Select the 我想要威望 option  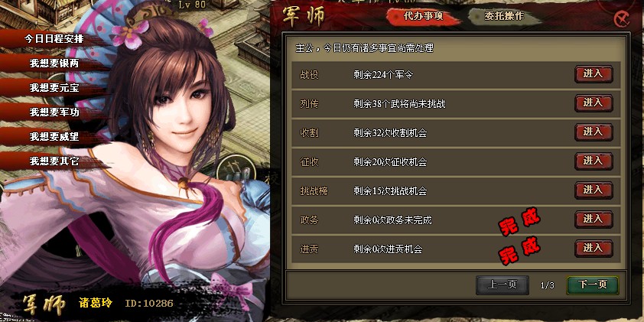pos(54,136)
